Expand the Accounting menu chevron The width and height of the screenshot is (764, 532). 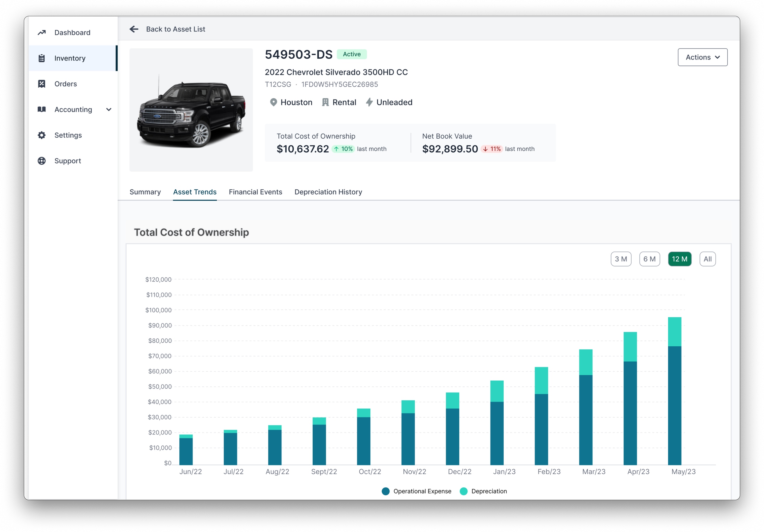pyautogui.click(x=109, y=109)
